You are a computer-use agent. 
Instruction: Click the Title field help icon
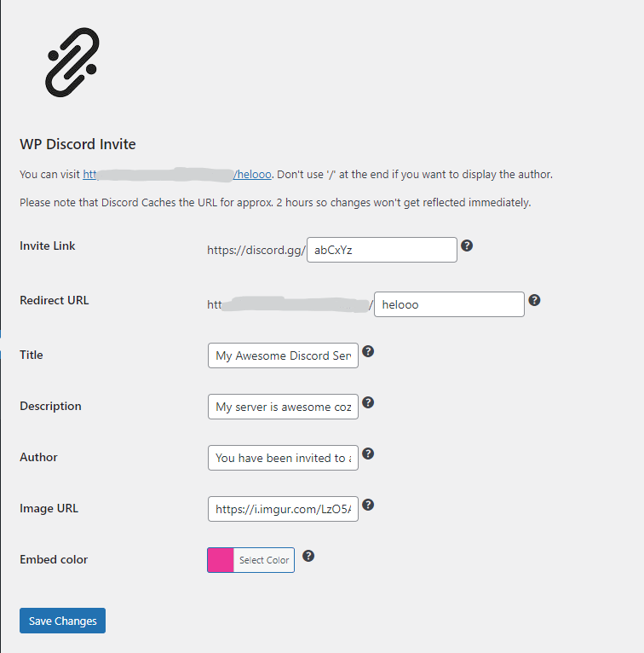pos(368,351)
